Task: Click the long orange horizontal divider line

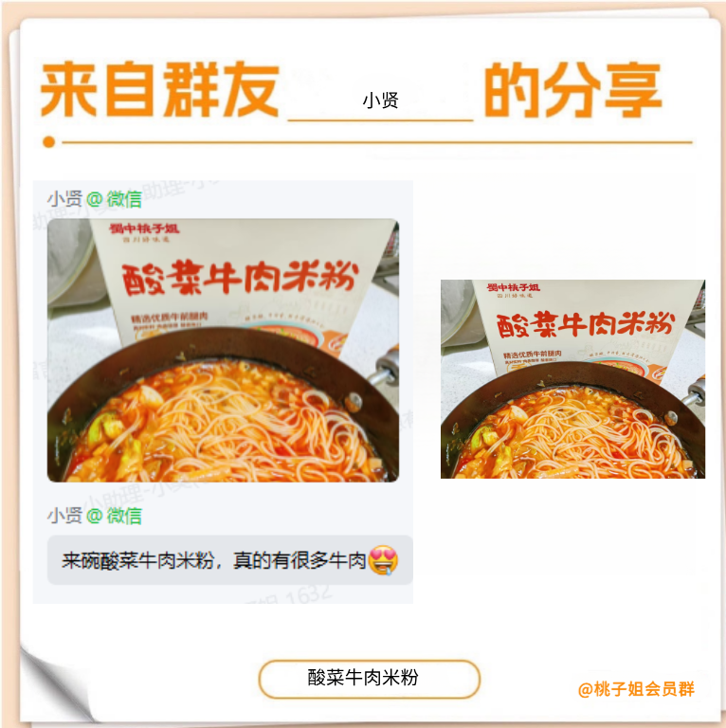Action: (x=377, y=142)
